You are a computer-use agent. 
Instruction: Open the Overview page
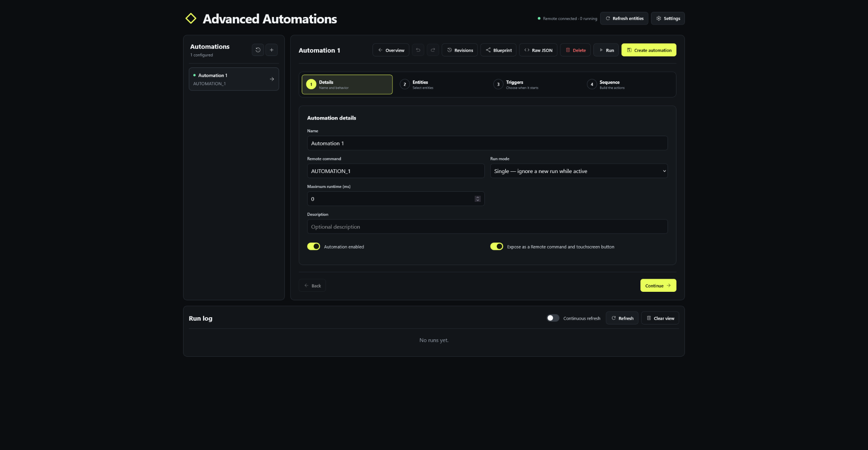tap(391, 50)
